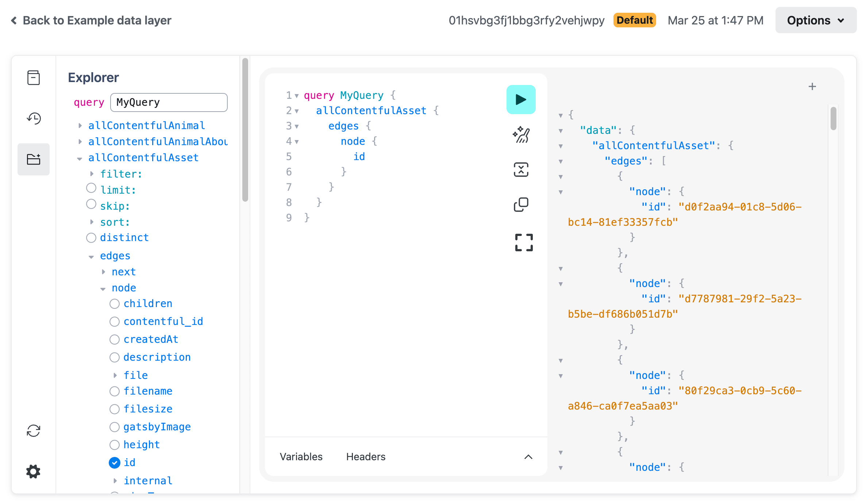Select the children field checkbox
Image resolution: width=866 pixels, height=504 pixels.
point(115,304)
